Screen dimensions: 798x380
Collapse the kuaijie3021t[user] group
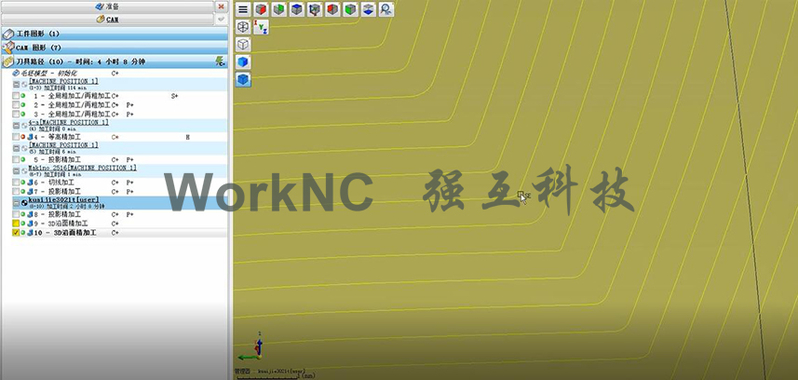pos(16,202)
